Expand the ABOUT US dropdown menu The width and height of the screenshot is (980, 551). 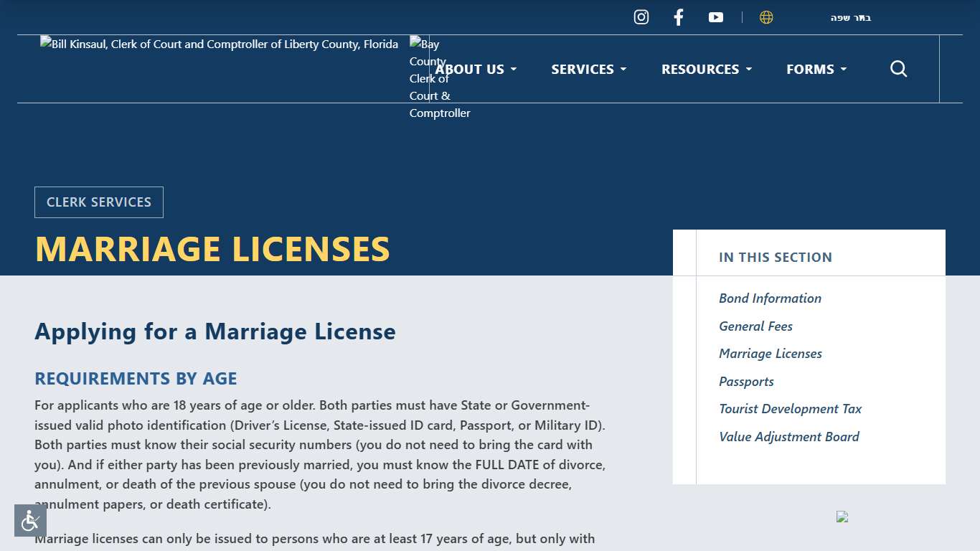pyautogui.click(x=475, y=69)
